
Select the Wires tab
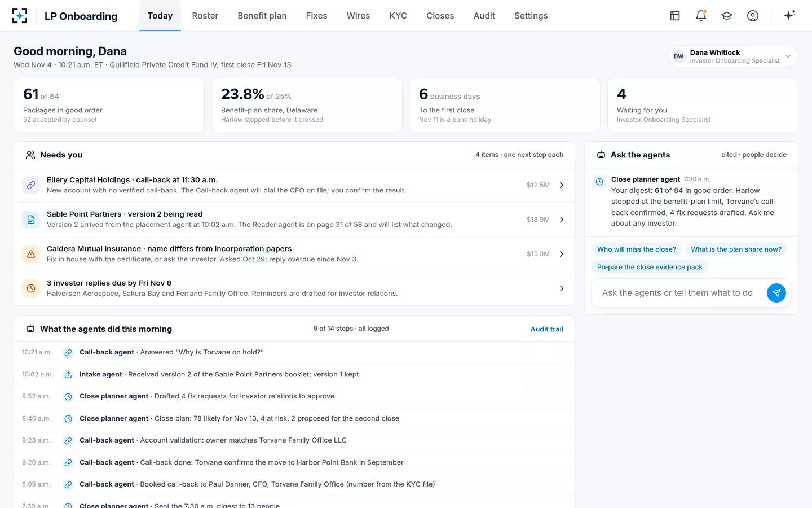(x=358, y=16)
